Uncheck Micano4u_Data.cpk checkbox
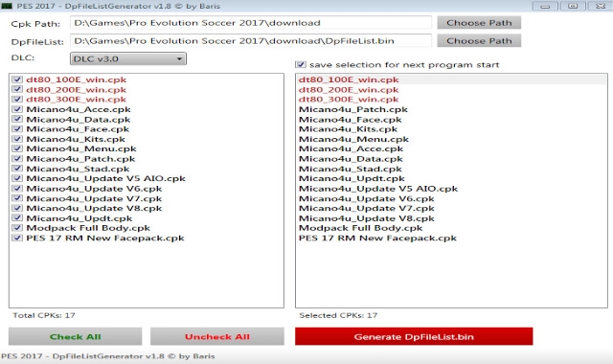The height and width of the screenshot is (364, 613). click(17, 119)
